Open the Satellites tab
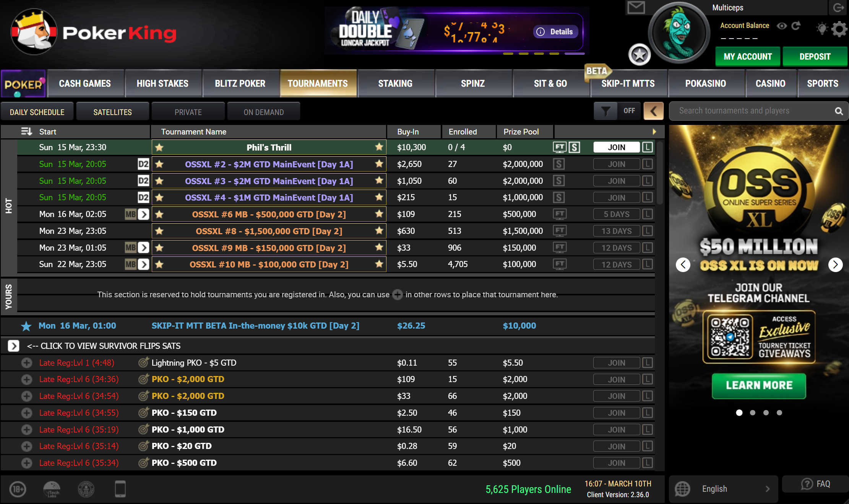Viewport: 849px width, 504px height. (x=112, y=112)
